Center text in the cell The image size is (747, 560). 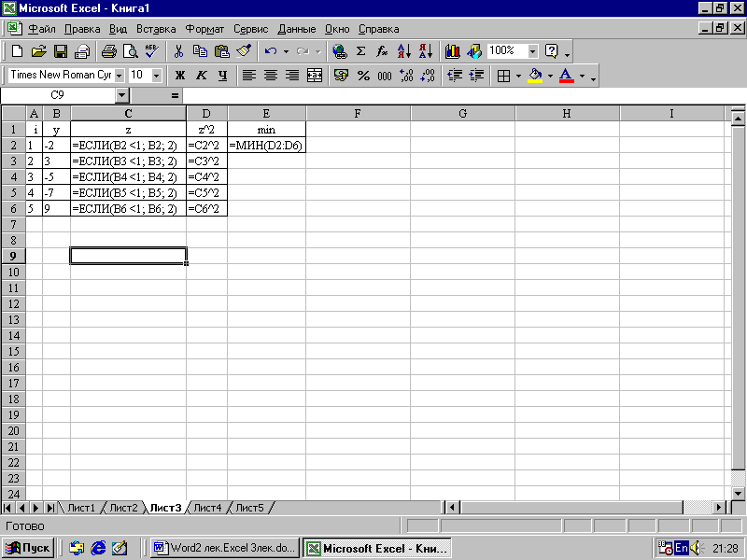click(271, 76)
